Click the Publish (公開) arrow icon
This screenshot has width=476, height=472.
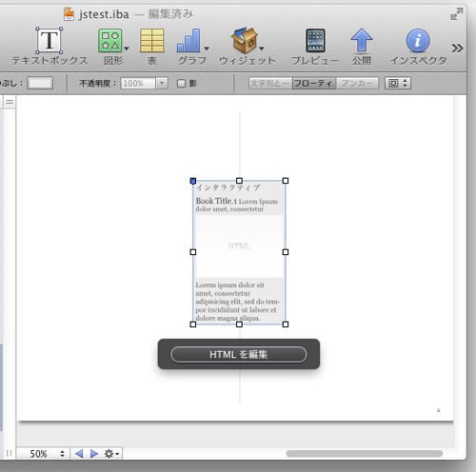[362, 40]
